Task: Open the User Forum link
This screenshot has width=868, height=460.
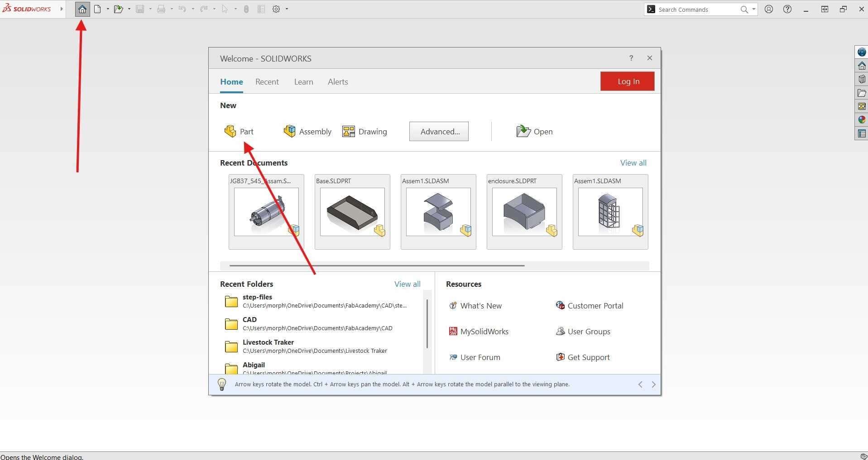Action: (x=475, y=357)
